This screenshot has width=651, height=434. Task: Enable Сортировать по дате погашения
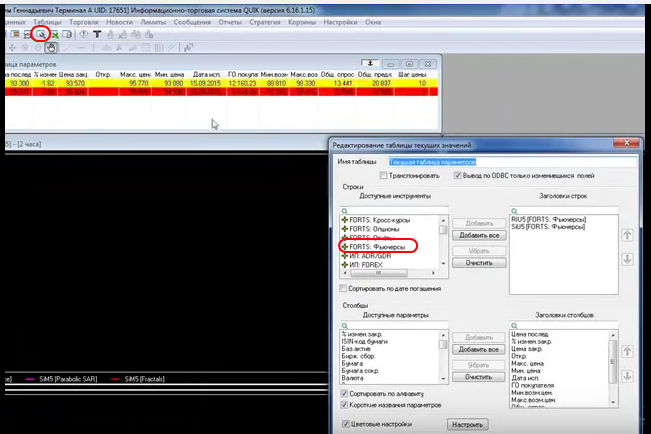tap(343, 288)
